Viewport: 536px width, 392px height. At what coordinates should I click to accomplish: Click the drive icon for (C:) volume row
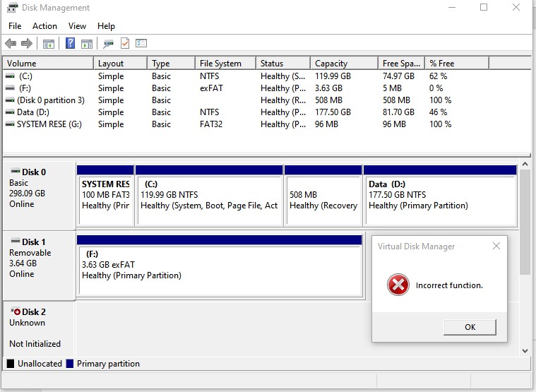click(x=11, y=76)
